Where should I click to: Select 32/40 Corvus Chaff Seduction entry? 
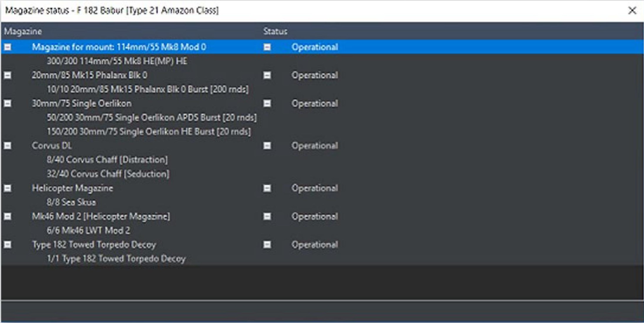[108, 174]
